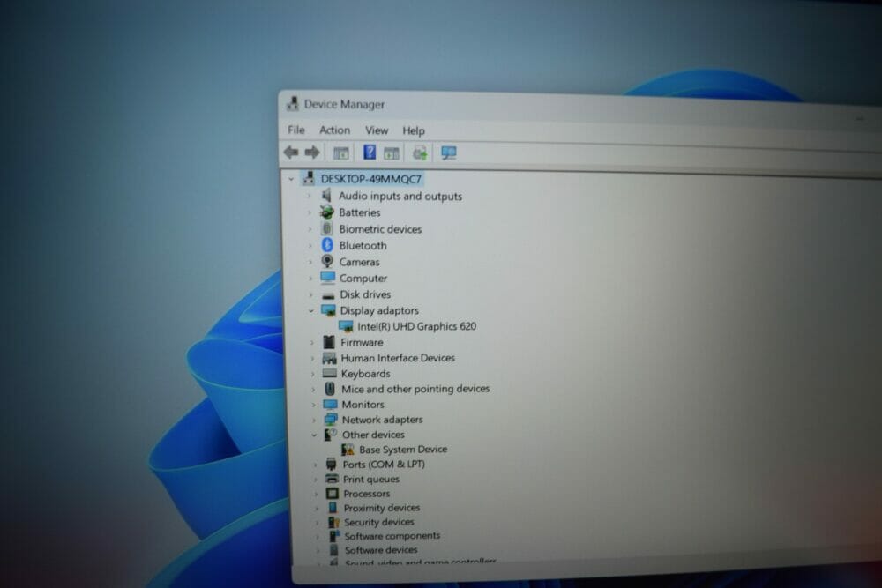Select Intel(R) UHD Graphics 620 text

pyautogui.click(x=417, y=326)
